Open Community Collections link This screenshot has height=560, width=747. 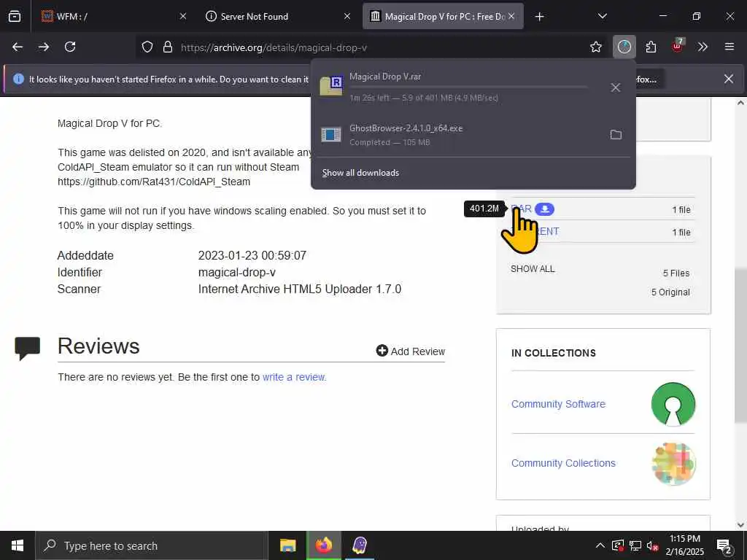coord(563,463)
